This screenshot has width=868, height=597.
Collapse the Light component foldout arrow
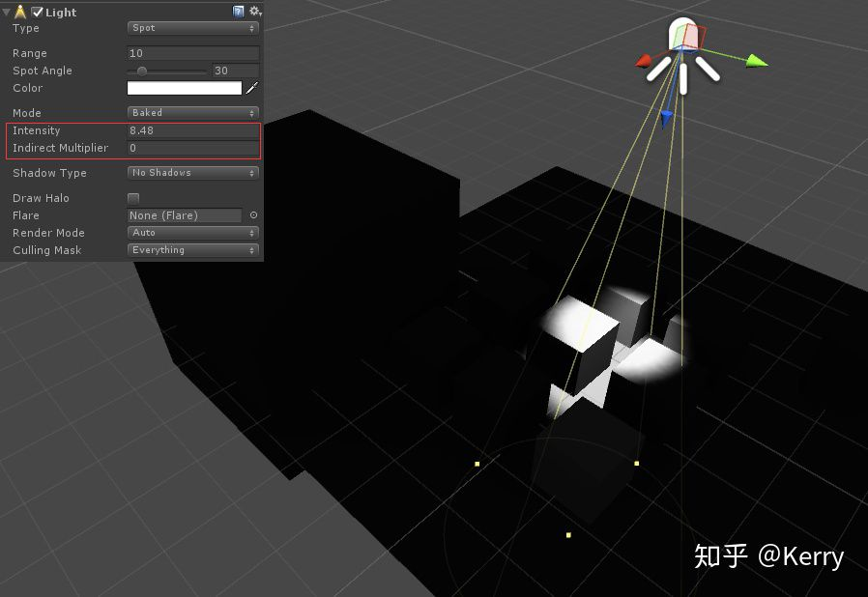coord(6,12)
